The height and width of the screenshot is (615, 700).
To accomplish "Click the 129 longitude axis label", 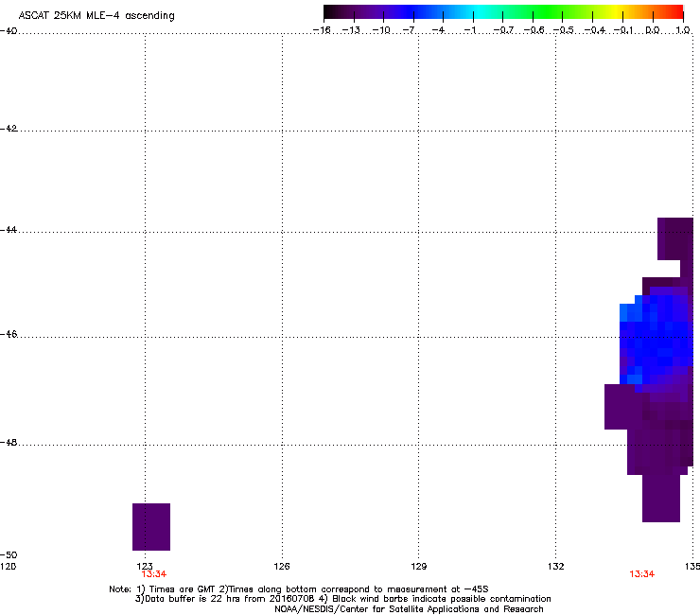I will click(419, 567).
